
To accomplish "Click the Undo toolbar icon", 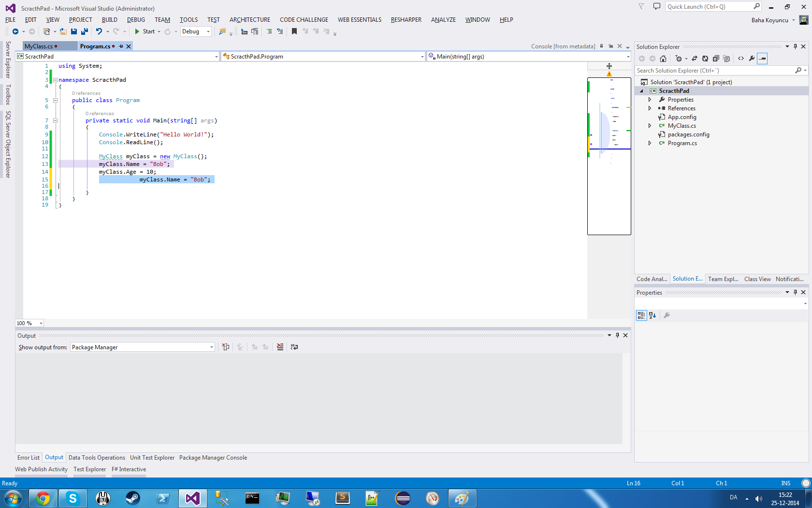I will coord(99,31).
